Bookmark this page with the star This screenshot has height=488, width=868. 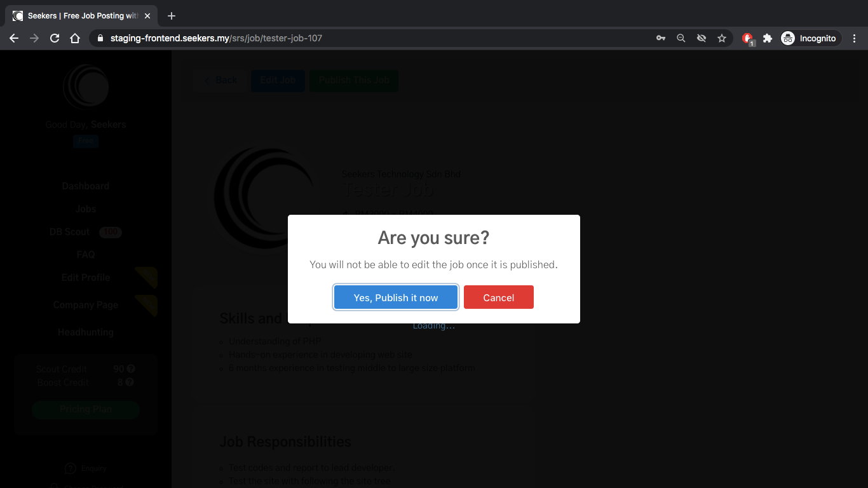pyautogui.click(x=722, y=38)
